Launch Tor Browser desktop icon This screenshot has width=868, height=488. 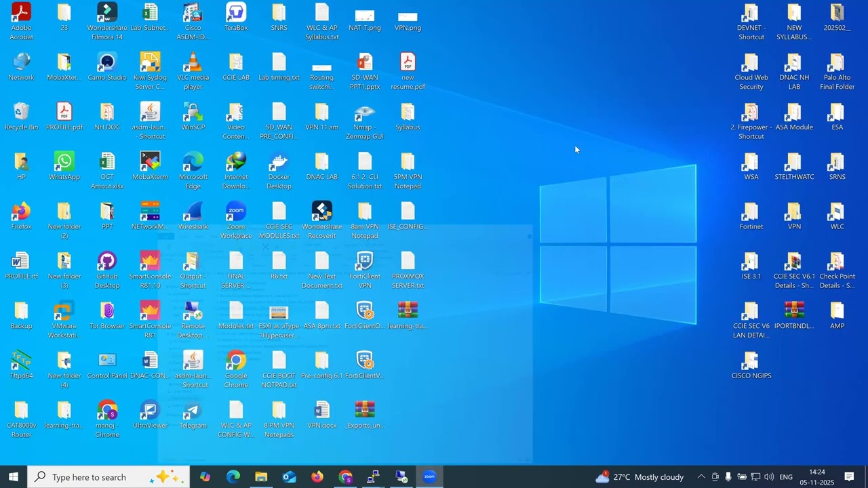107,315
